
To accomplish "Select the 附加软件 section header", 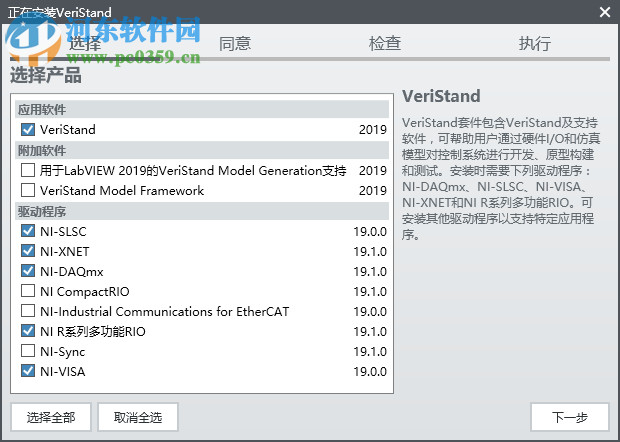I will tap(202, 150).
